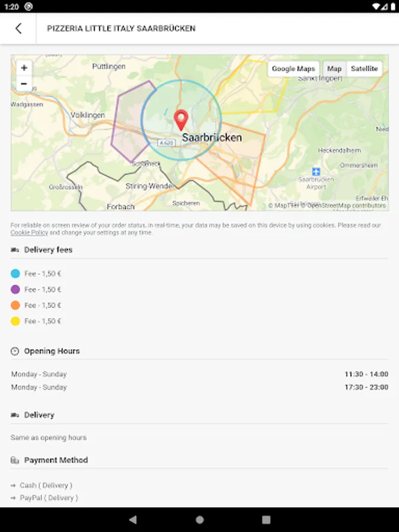Select the PayPal ( Delivery ) payment text
The width and height of the screenshot is (399, 532).
[x=49, y=498]
